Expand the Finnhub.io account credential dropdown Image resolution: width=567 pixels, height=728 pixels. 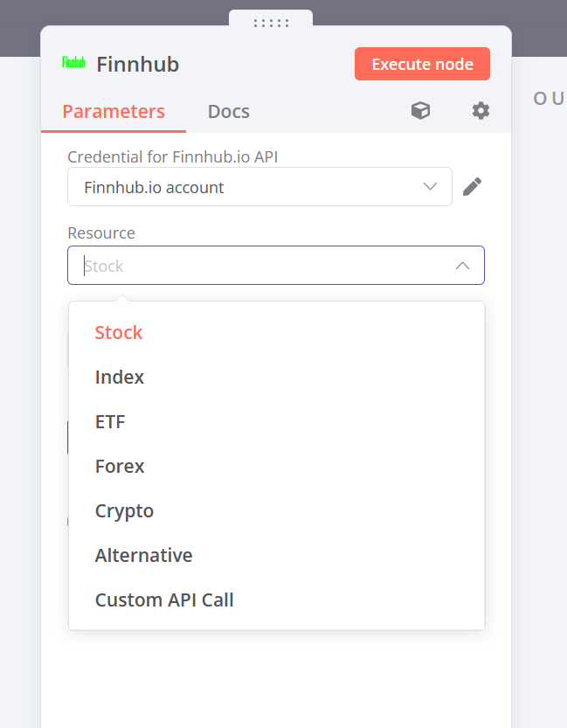[429, 187]
